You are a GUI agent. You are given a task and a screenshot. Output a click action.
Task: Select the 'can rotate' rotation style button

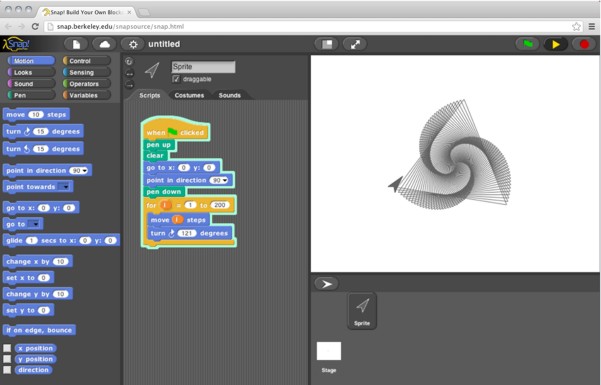click(x=129, y=61)
